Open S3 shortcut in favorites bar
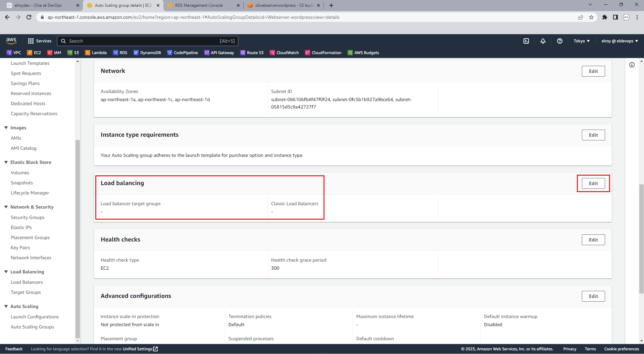 point(73,53)
